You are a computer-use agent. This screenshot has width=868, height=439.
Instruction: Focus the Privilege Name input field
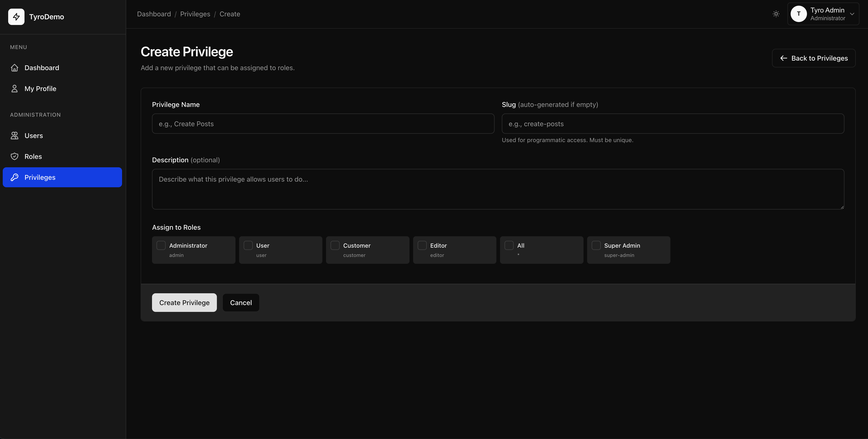point(323,124)
